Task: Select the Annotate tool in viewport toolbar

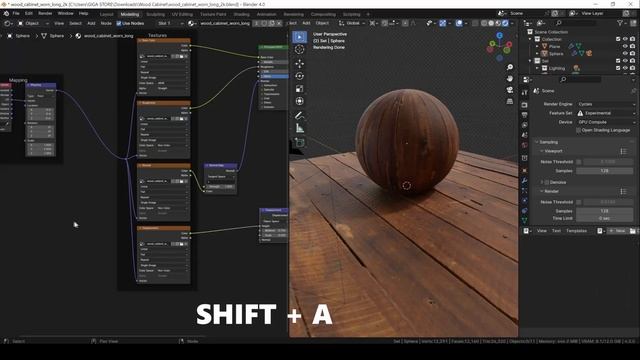Action: 300,116
